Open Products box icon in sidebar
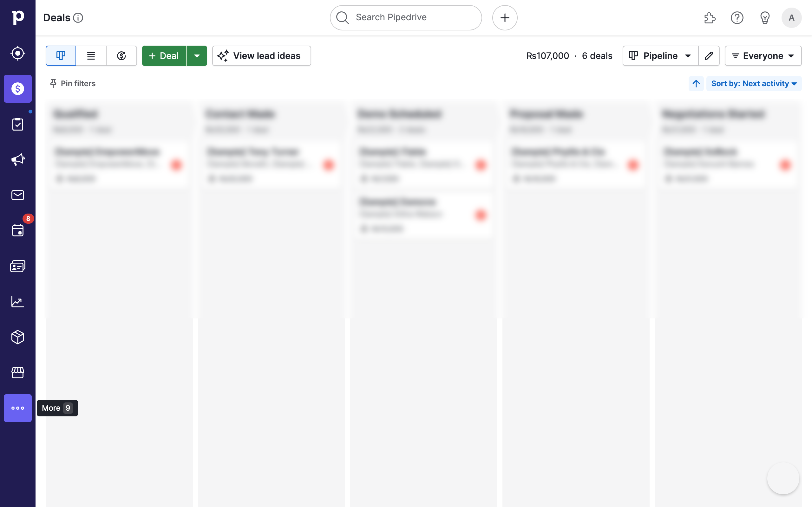 (17, 337)
